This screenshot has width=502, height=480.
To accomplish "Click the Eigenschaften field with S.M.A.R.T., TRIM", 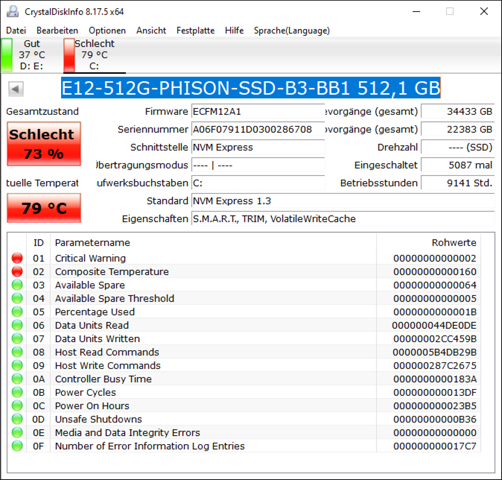I will click(343, 219).
